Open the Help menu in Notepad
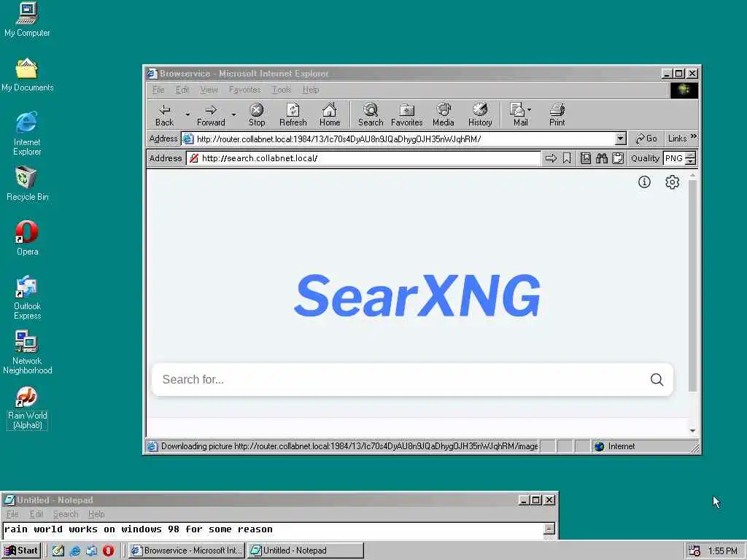 pyautogui.click(x=96, y=514)
